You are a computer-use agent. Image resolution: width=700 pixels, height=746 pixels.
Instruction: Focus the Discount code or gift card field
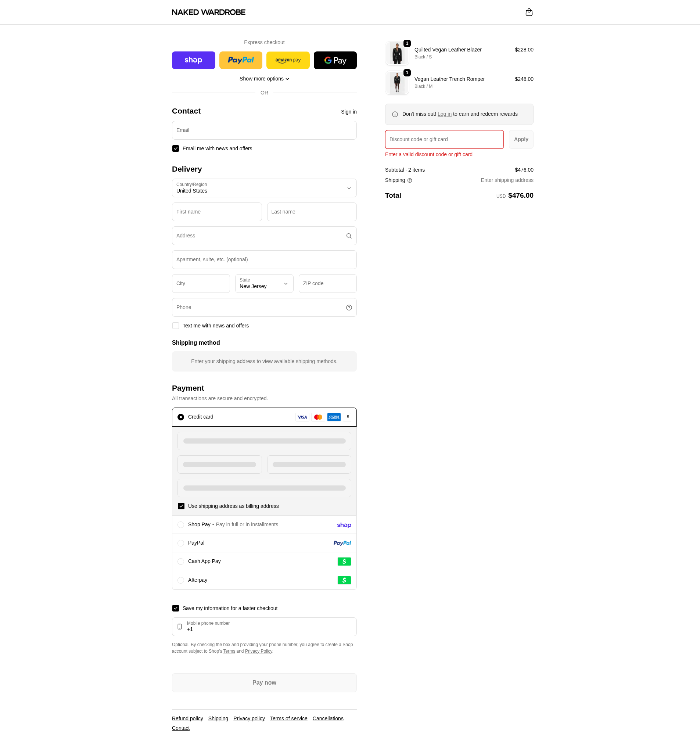444,140
